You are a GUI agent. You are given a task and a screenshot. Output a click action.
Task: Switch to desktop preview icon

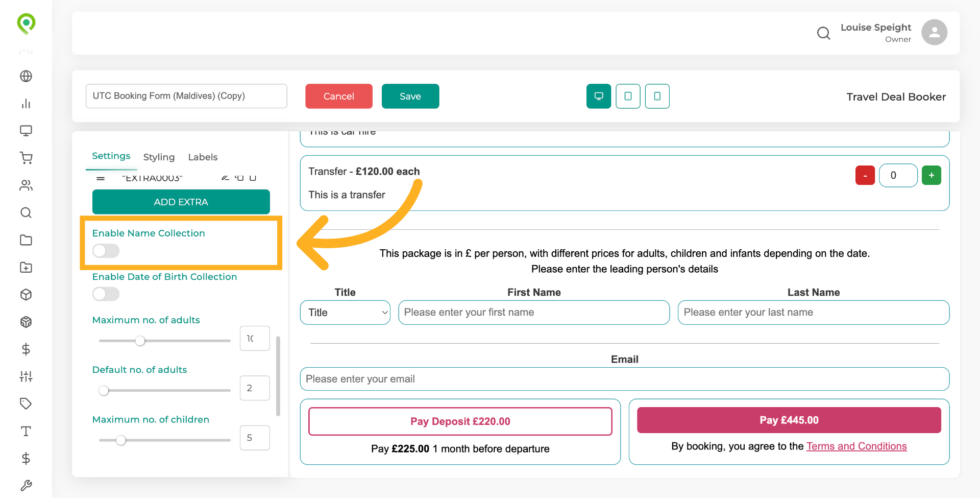pyautogui.click(x=599, y=96)
